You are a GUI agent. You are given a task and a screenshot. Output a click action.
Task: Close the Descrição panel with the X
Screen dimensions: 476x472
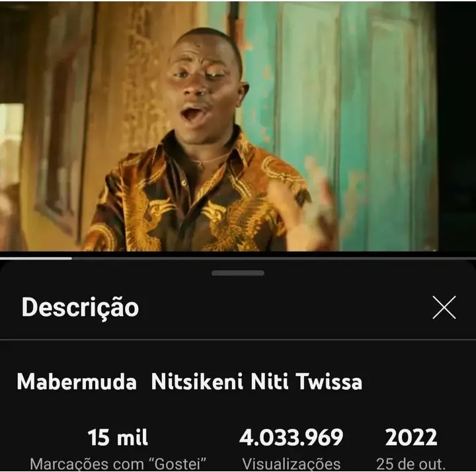tap(444, 307)
